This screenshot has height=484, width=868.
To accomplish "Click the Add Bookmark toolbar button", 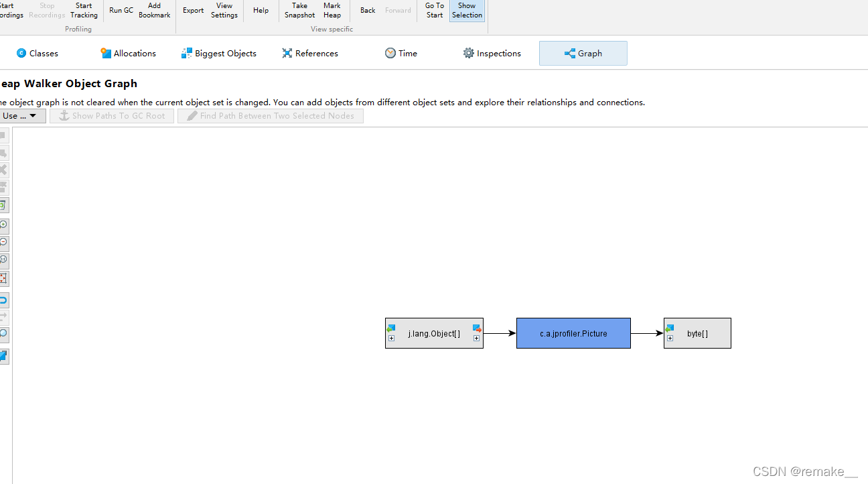I will coord(155,10).
